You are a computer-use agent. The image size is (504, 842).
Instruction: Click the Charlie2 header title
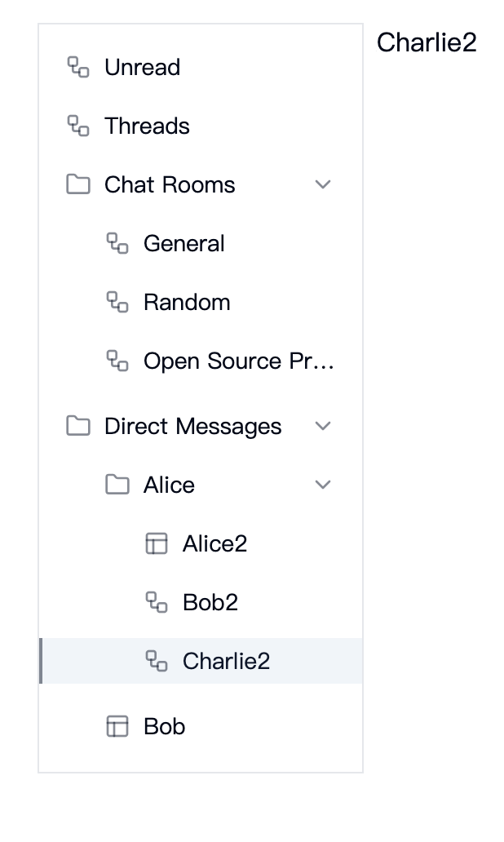click(427, 42)
